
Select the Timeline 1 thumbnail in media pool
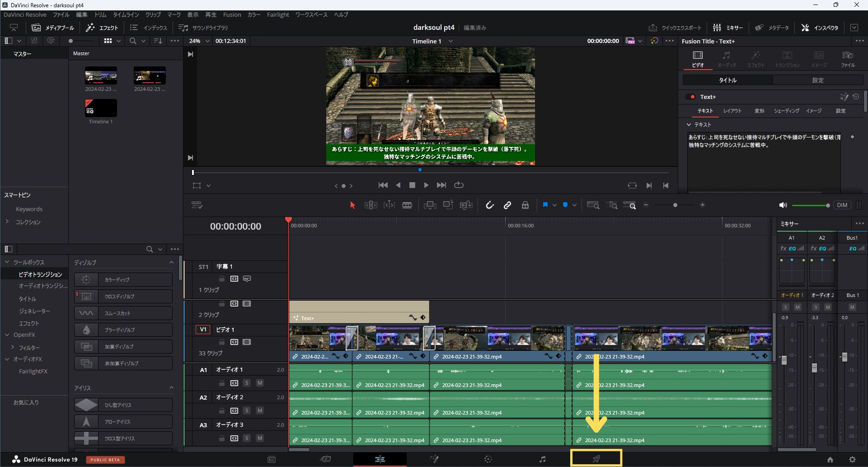coord(100,108)
